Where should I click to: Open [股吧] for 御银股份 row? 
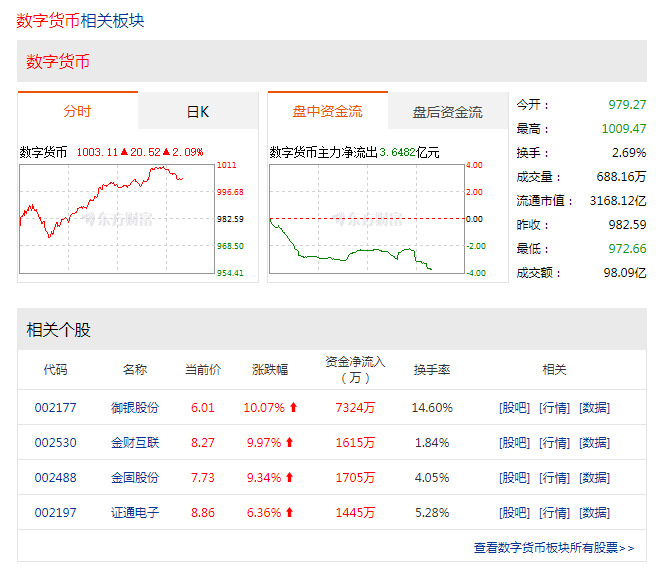pos(514,408)
